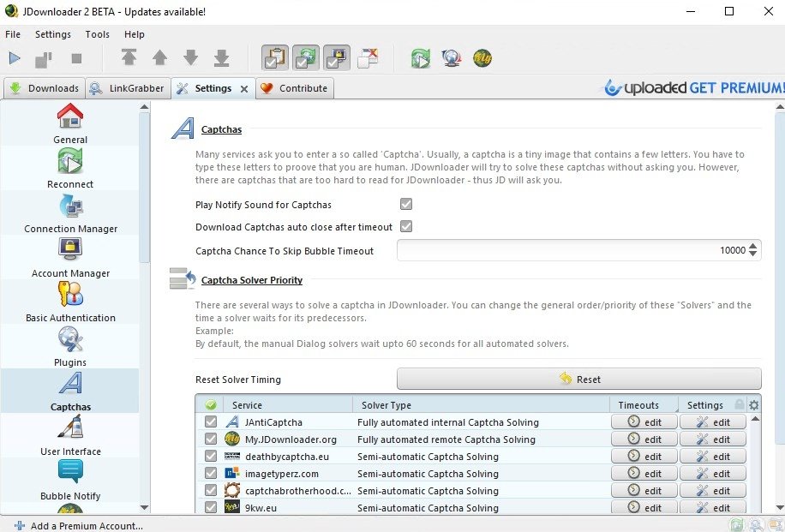The image size is (785, 532).
Task: Edit timeouts for deathbycaptcha.eu
Action: coord(644,456)
